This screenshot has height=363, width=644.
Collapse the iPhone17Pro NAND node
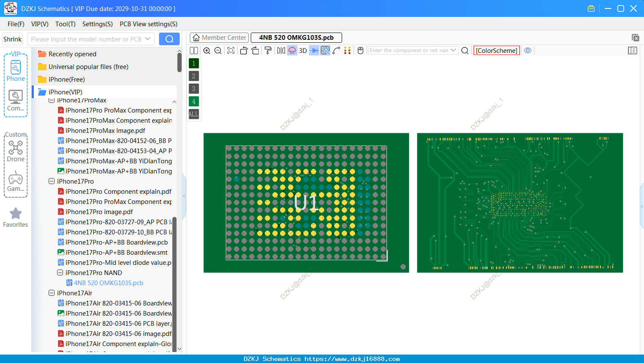click(x=60, y=272)
